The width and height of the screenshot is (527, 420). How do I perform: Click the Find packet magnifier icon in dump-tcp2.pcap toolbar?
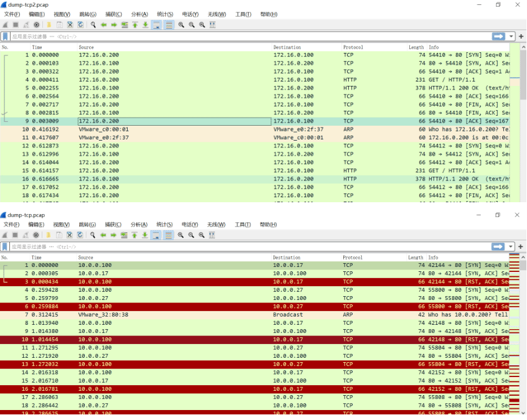click(93, 25)
